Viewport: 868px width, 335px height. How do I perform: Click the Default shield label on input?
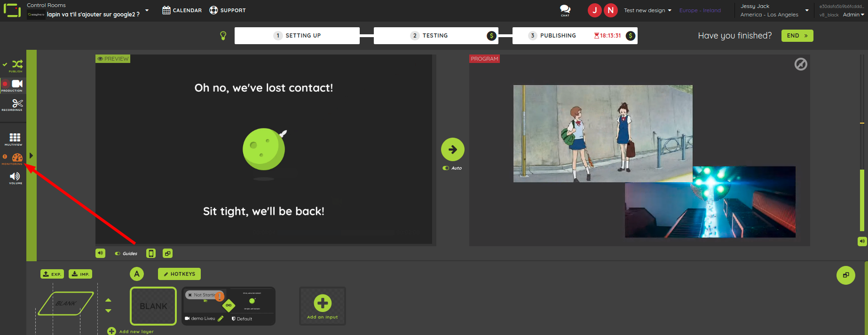pyautogui.click(x=242, y=319)
